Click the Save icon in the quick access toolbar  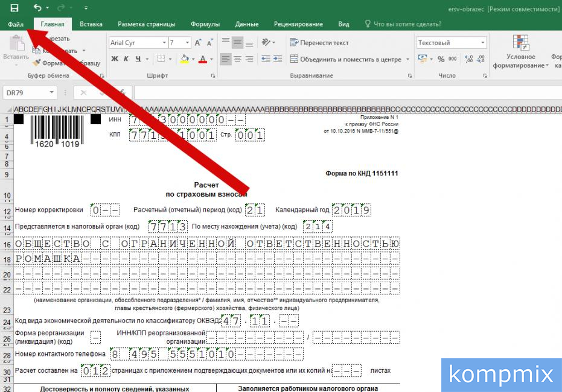pyautogui.click(x=14, y=8)
